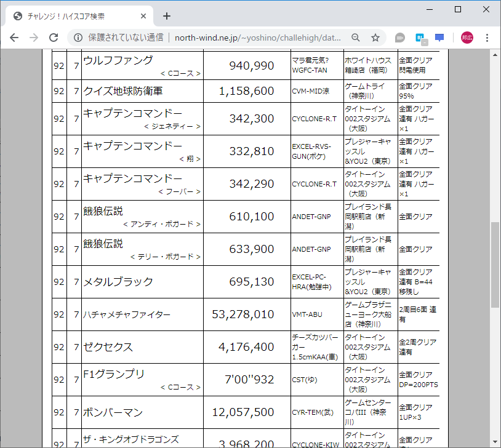Viewport: 501px width, 448px height.
Task: Click game title F1グランプリ
Action: click(x=114, y=374)
